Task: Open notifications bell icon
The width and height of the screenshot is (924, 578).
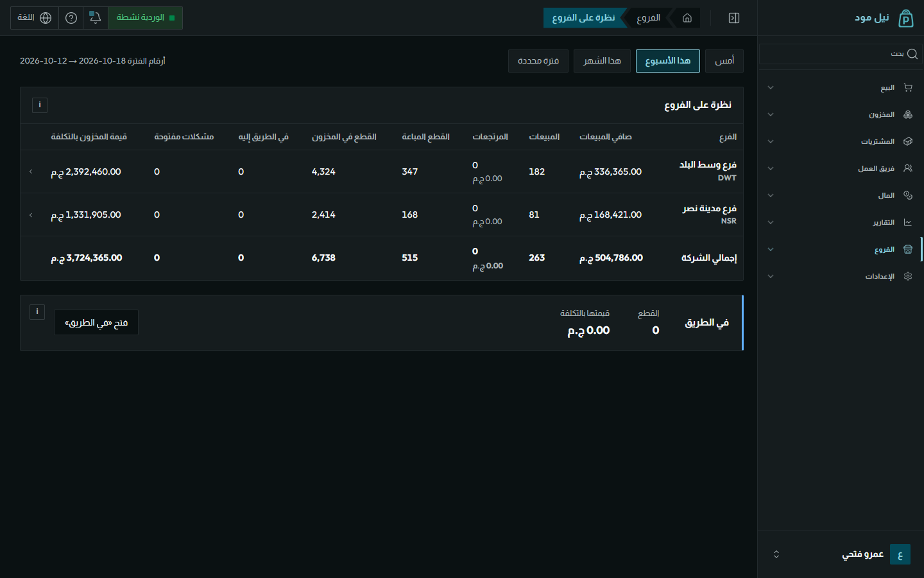Action: point(96,18)
